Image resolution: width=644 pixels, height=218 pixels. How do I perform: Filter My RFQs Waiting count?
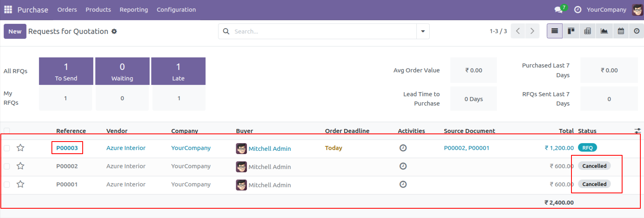coord(122,98)
